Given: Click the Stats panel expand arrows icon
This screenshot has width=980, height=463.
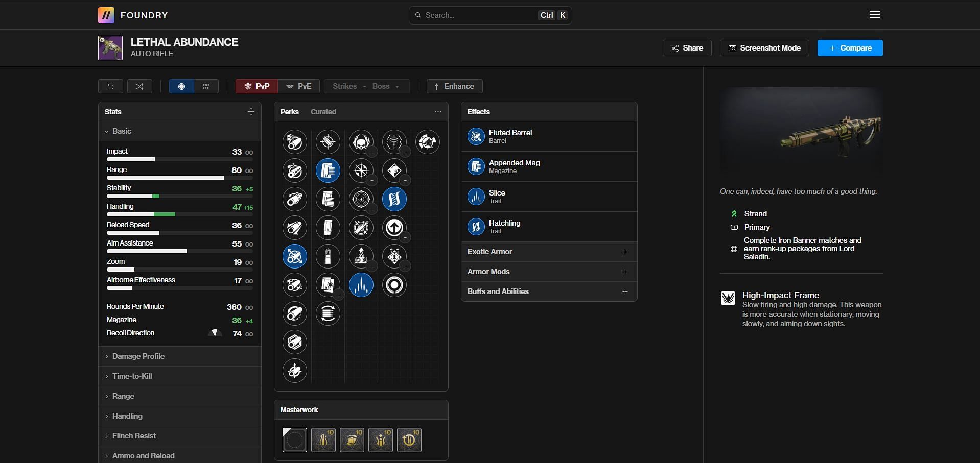Looking at the screenshot, I should (x=251, y=111).
